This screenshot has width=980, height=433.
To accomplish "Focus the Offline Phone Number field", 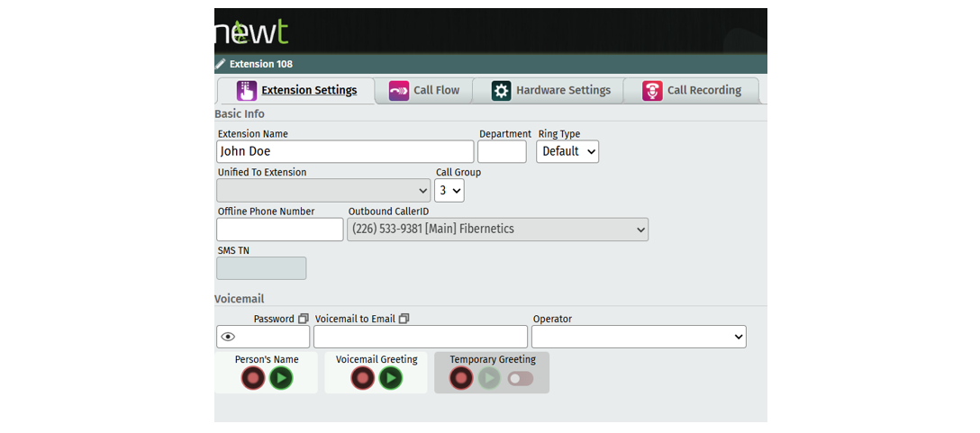I will (279, 230).
